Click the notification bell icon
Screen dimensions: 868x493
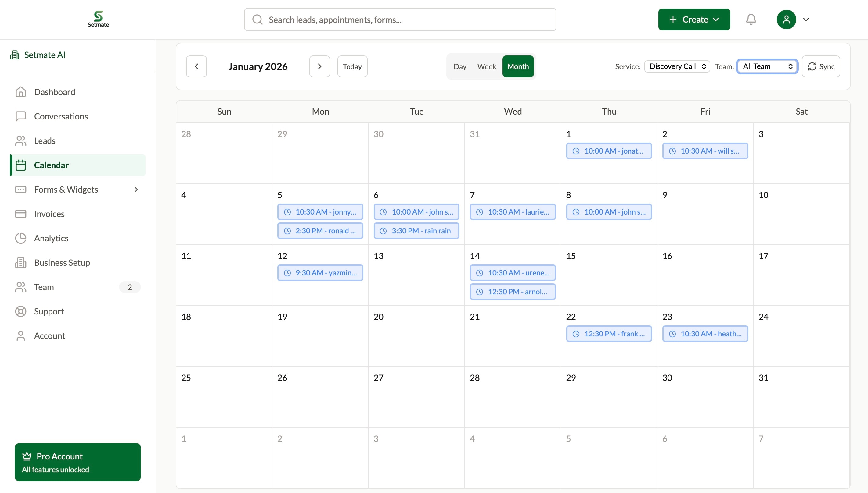point(751,19)
